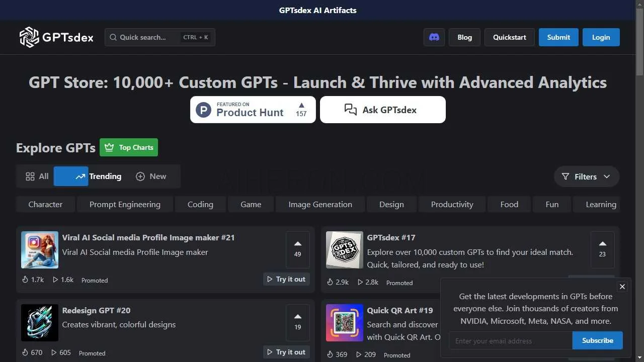
Task: Click the Quick QR Art icon image
Action: click(x=345, y=323)
